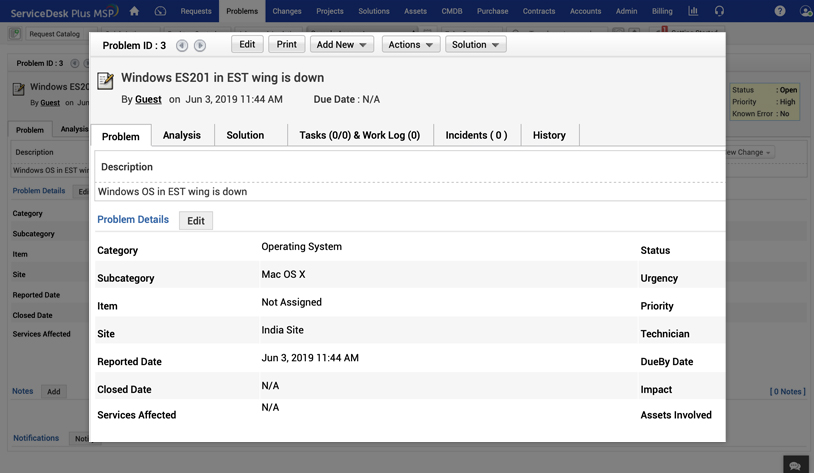Click the Add button next to Notes
This screenshot has width=814, height=473.
tap(54, 391)
